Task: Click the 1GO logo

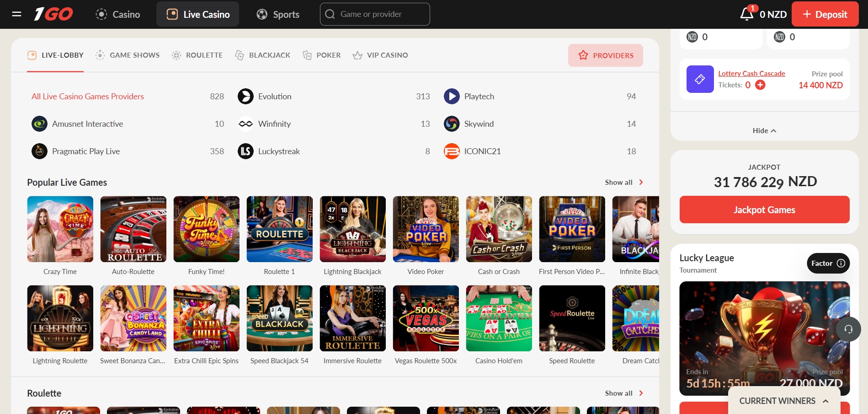Action: (53, 14)
